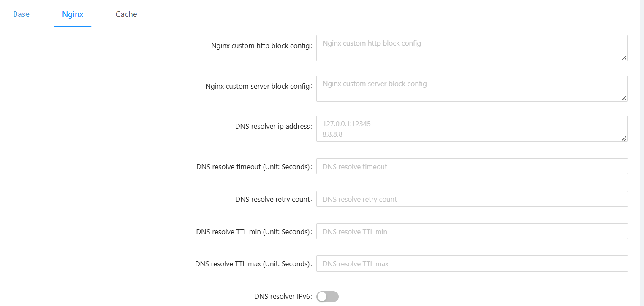Image resolution: width=644 pixels, height=306 pixels.
Task: Click the "DNS resolve timeout (Unit: Seconds)" label
Action: coord(253,167)
